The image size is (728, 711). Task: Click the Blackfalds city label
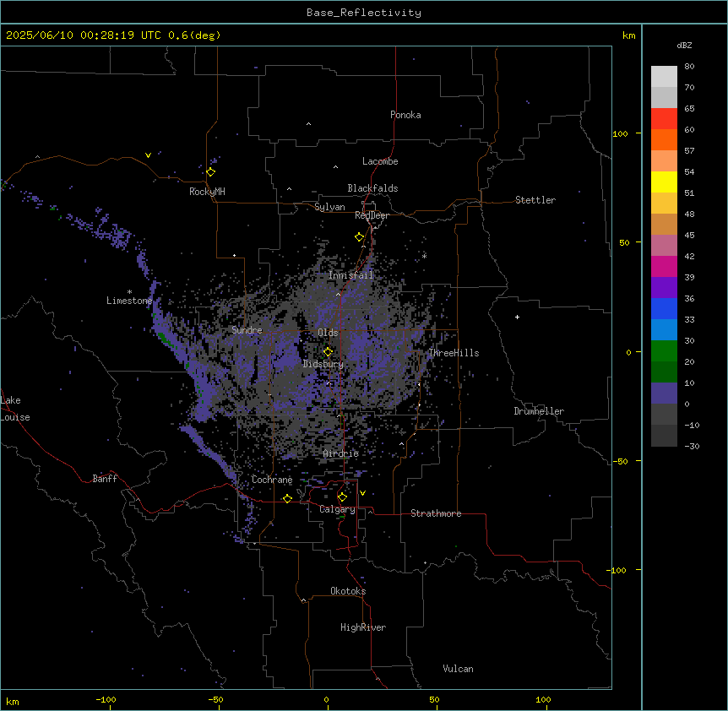click(x=372, y=188)
